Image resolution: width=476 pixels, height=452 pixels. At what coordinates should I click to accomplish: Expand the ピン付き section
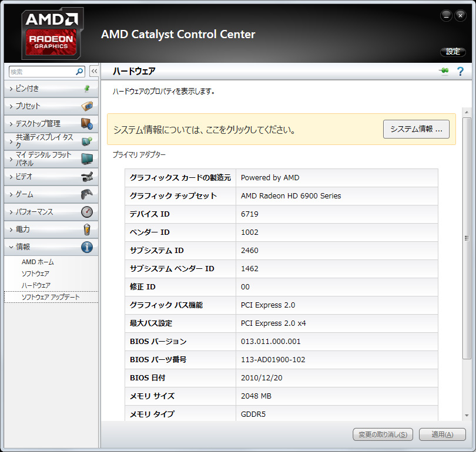coord(51,89)
